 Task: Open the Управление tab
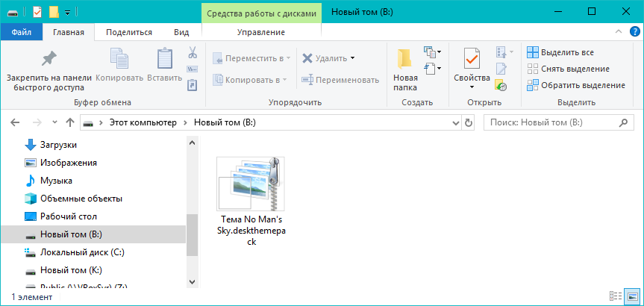(261, 32)
